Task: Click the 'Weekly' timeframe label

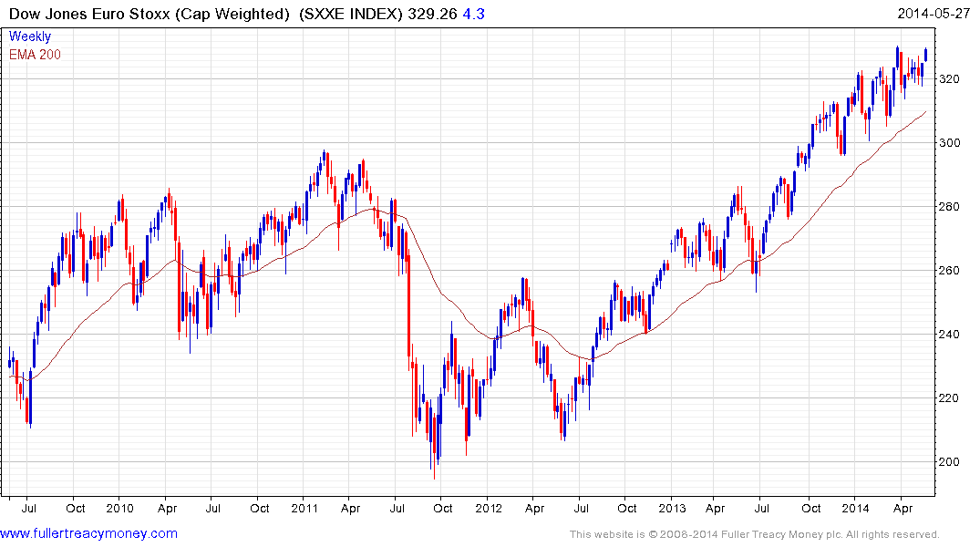Action: [30, 36]
